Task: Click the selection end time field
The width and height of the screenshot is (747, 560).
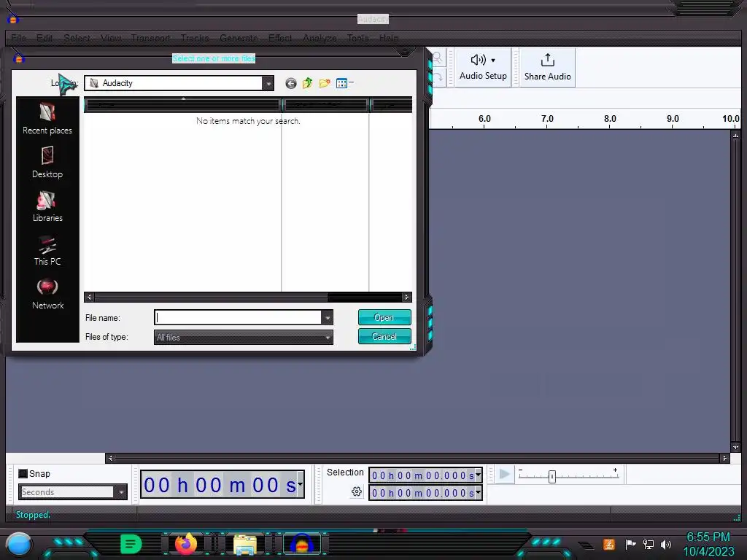Action: [x=422, y=493]
